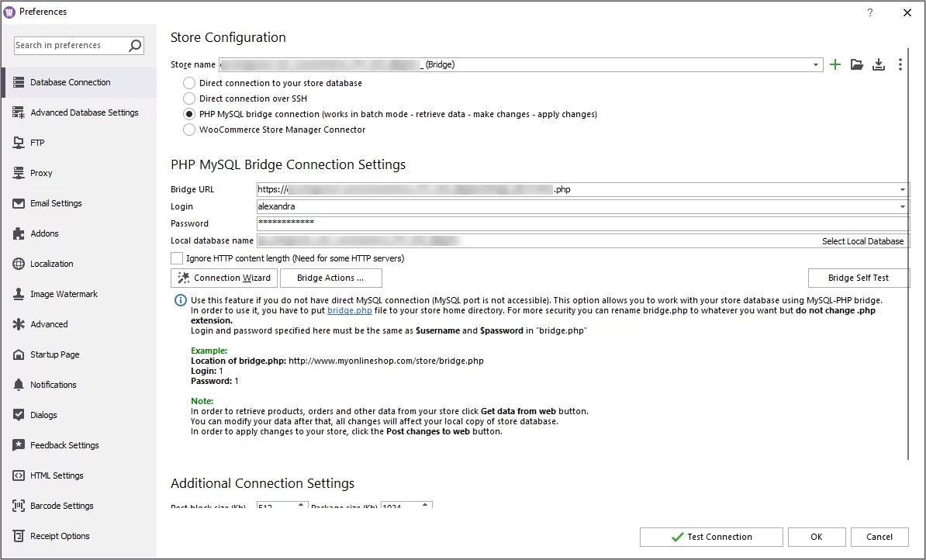
Task: Open the three-dot more options menu
Action: (x=900, y=65)
